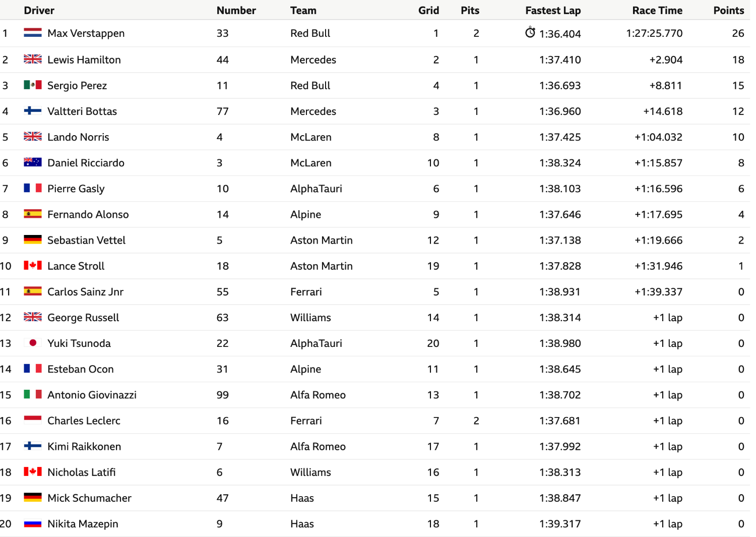Screen dimensions: 756x537
Task: Click the Netherlands flag next to Max Verstappen
Action: tap(33, 33)
